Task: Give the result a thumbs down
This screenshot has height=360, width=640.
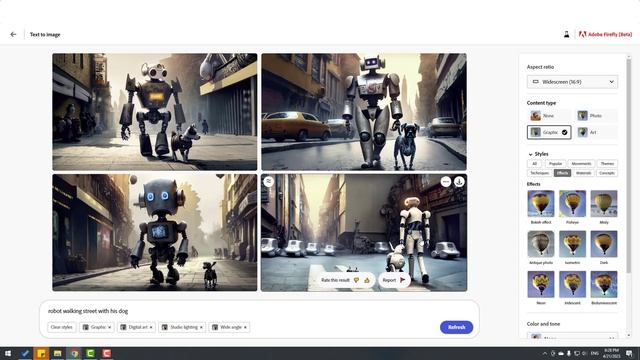Action: [x=356, y=280]
